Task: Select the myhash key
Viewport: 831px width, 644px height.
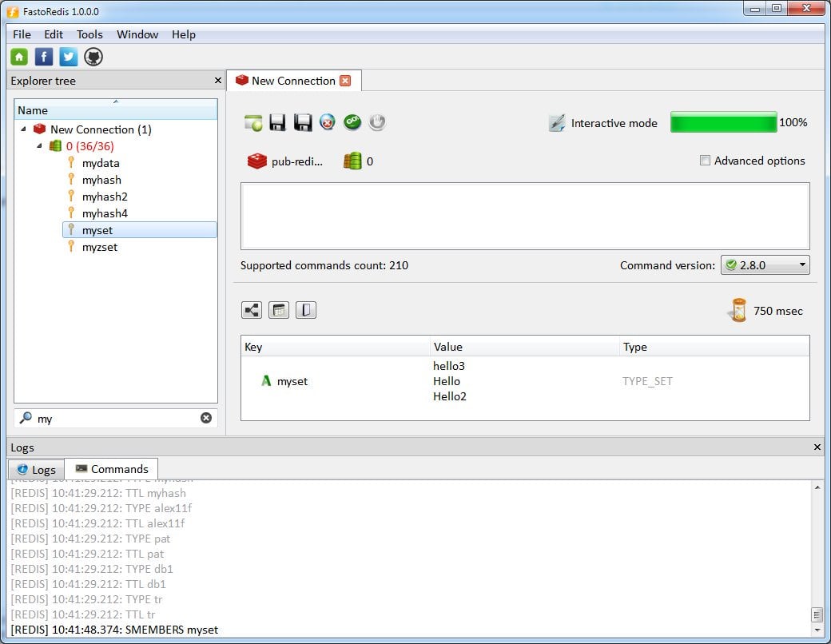Action: (101, 180)
